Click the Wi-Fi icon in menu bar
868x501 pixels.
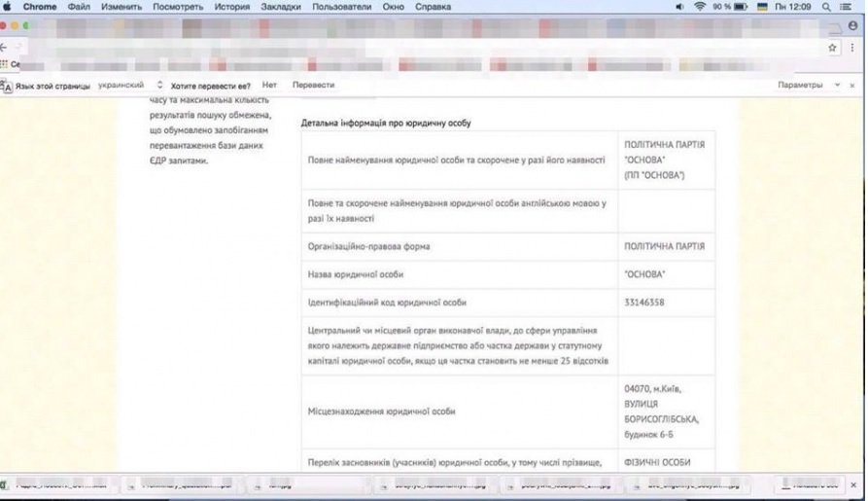699,7
